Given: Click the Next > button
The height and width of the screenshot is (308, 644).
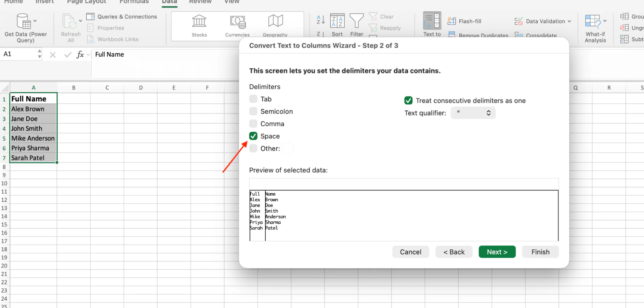Looking at the screenshot, I should [497, 252].
